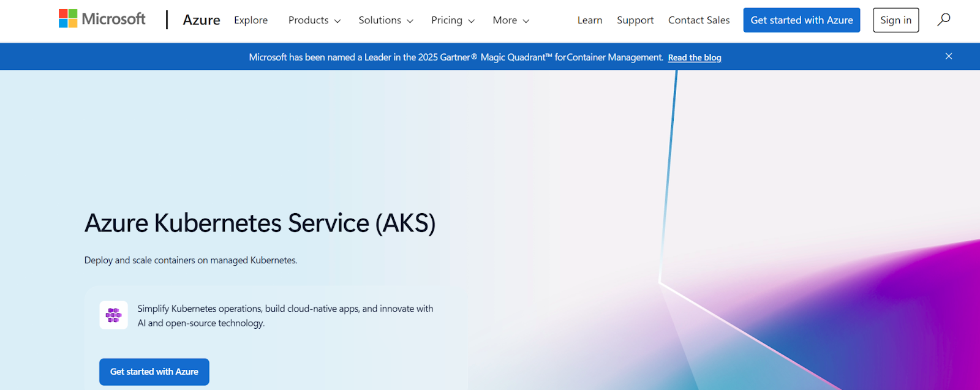The height and width of the screenshot is (390, 980).
Task: Click the Gartner Magic Quadrant banner text
Action: [456, 57]
